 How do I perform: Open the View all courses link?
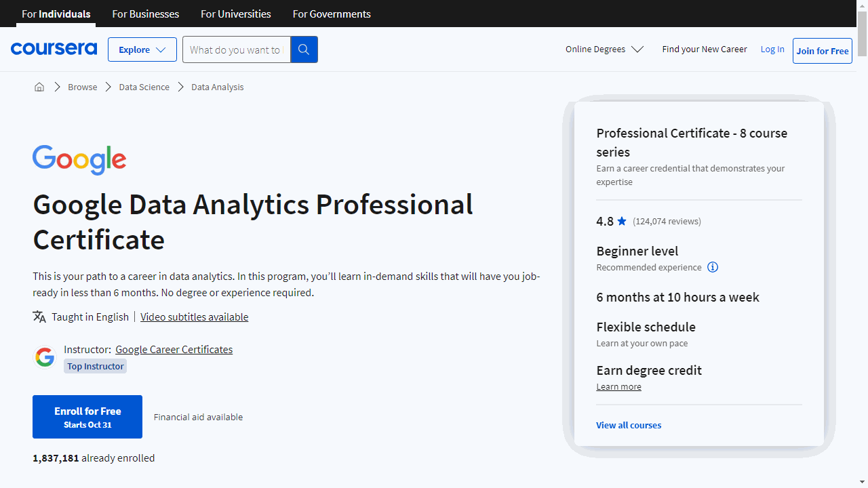click(628, 425)
